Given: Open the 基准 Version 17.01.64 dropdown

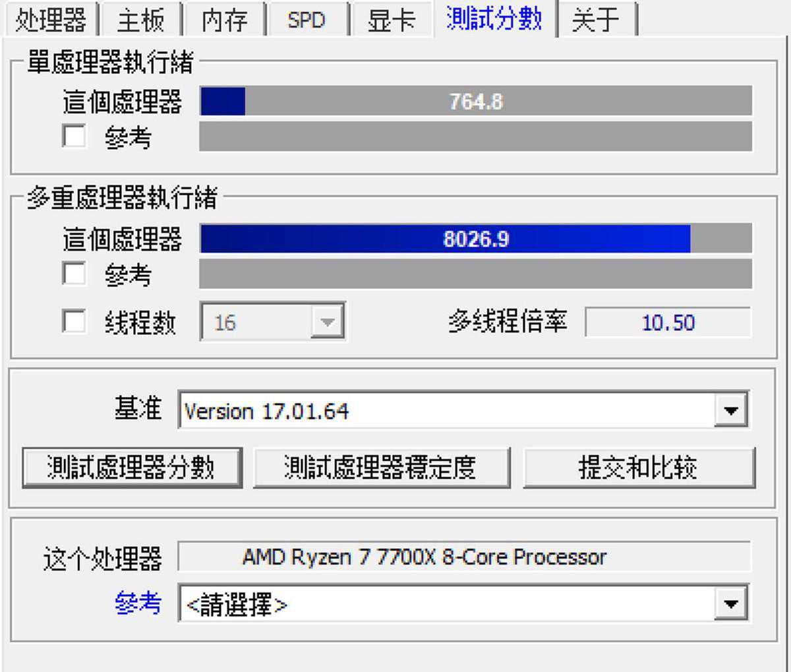Looking at the screenshot, I should tap(730, 411).
